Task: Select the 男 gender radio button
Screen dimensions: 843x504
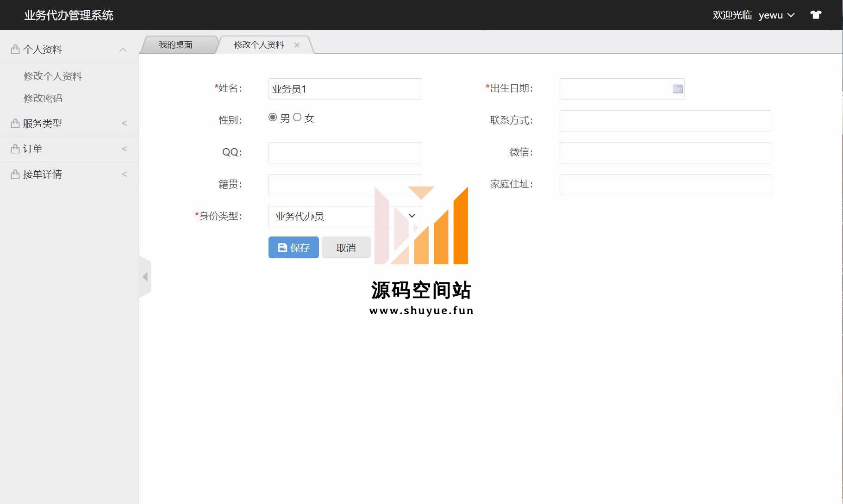Action: 273,118
